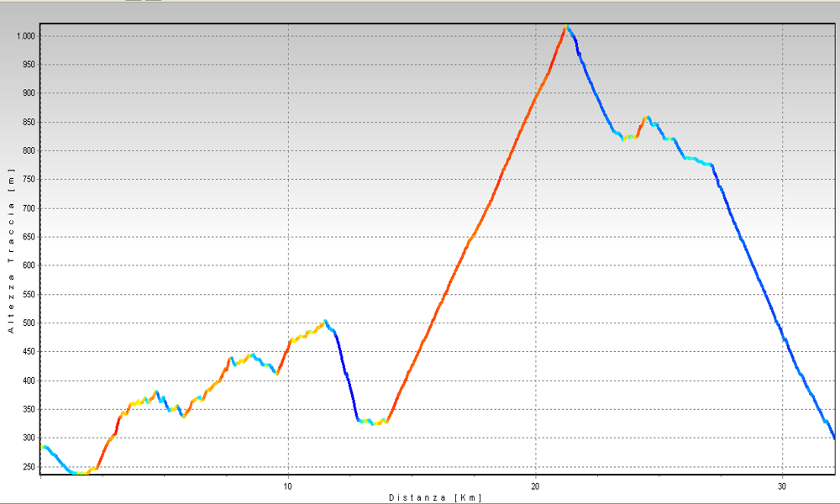Click the "20" tick label on the distance axis

click(x=535, y=486)
